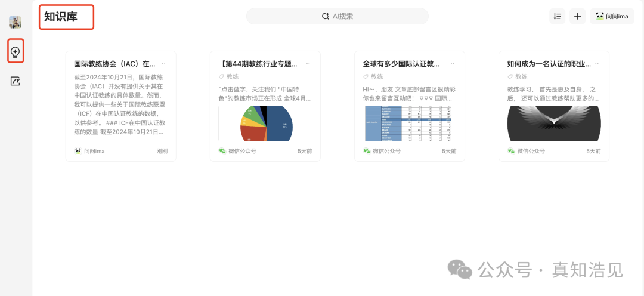The height and width of the screenshot is (296, 644).
Task: Click tag icon on 如何成为 card
Action: (510, 76)
